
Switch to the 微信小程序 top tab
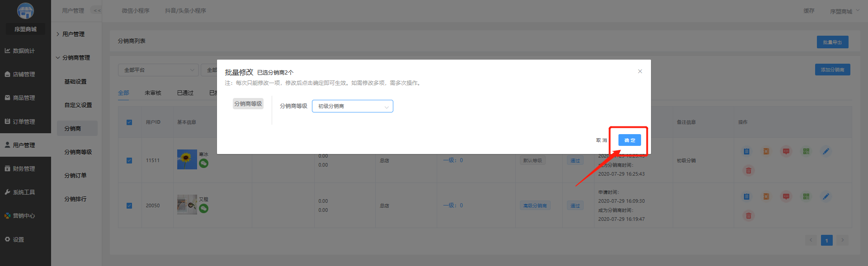(x=136, y=10)
